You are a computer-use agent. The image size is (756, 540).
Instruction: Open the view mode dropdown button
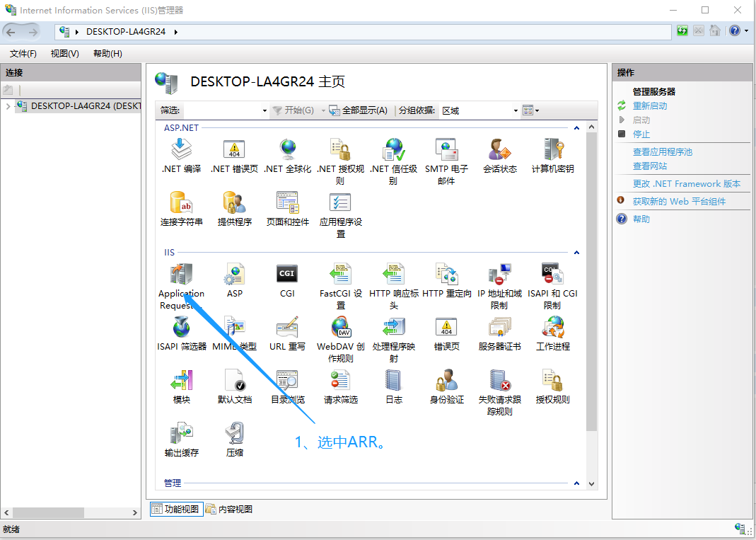[x=531, y=110]
